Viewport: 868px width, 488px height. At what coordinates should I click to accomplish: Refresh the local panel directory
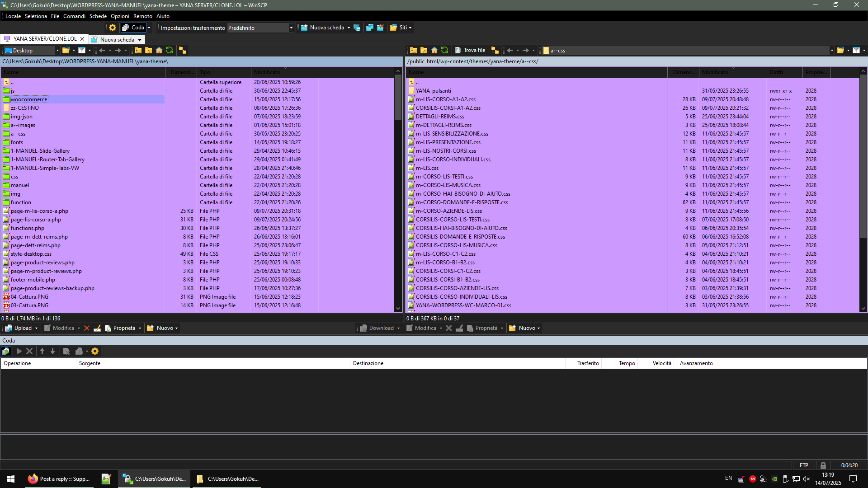pos(170,50)
